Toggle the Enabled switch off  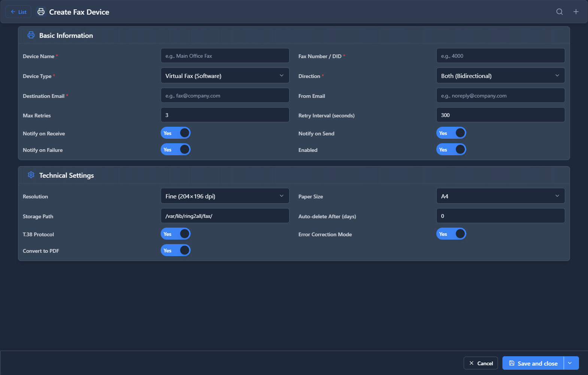[x=451, y=150]
